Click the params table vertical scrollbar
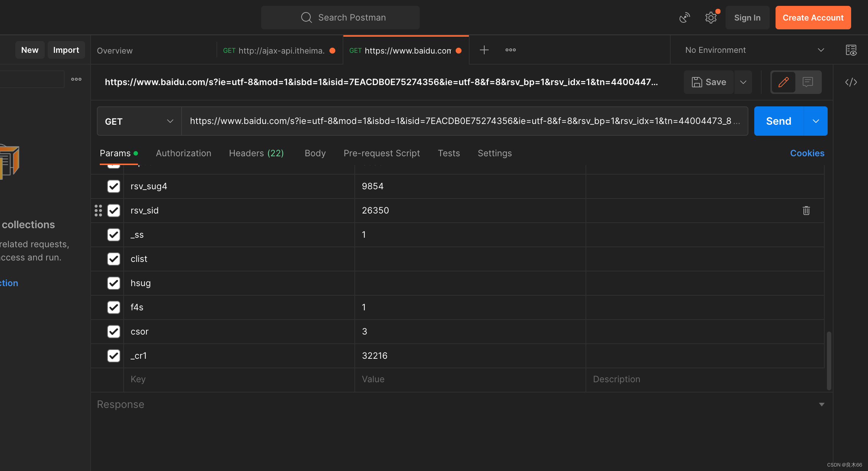Viewport: 868px width, 471px height. [x=829, y=361]
